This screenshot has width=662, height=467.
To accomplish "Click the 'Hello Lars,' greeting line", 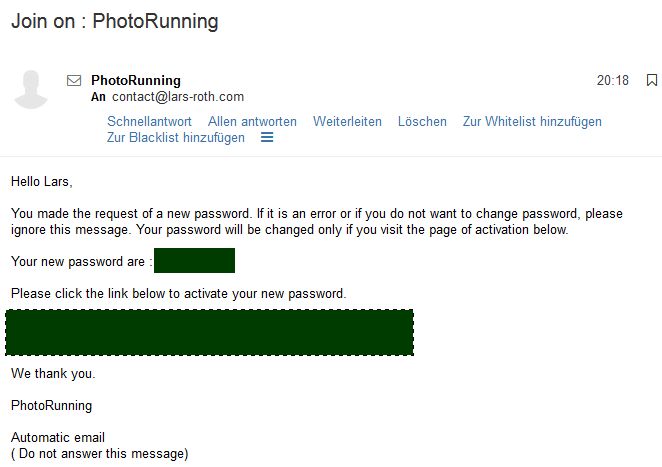I will click(42, 182).
